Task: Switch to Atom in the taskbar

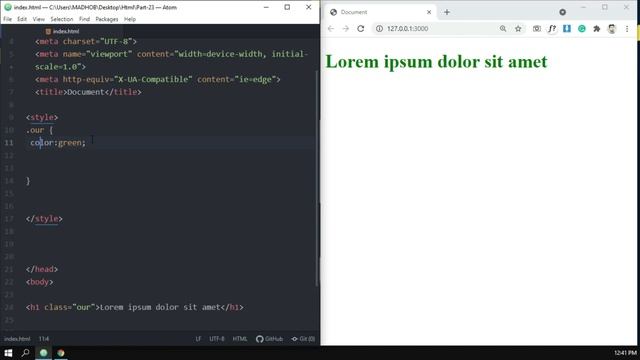Action: (43, 353)
